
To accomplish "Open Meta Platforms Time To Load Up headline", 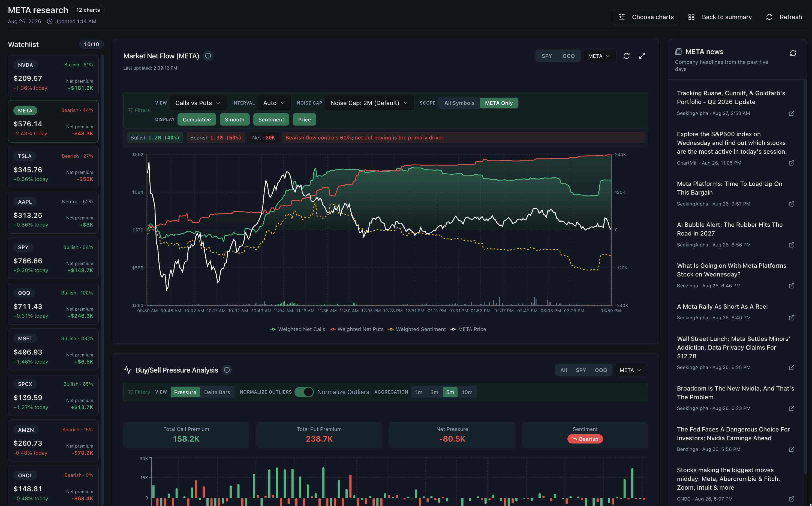I will (729, 188).
